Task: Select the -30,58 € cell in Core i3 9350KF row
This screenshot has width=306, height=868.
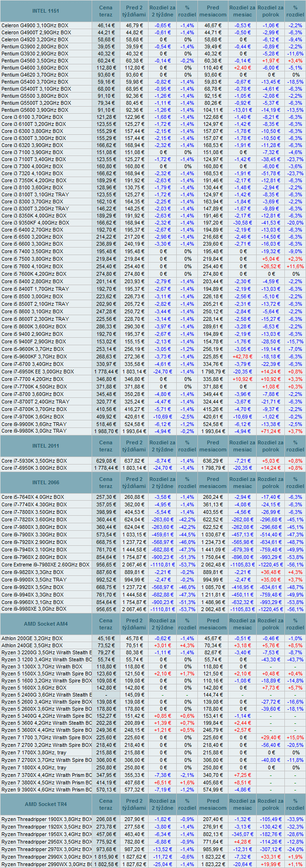Action: tap(243, 223)
